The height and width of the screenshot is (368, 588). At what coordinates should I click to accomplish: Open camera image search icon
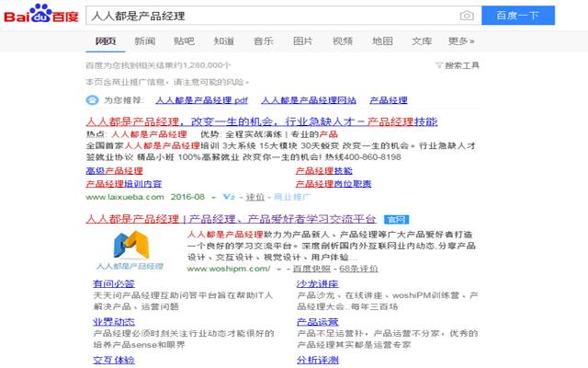point(467,16)
